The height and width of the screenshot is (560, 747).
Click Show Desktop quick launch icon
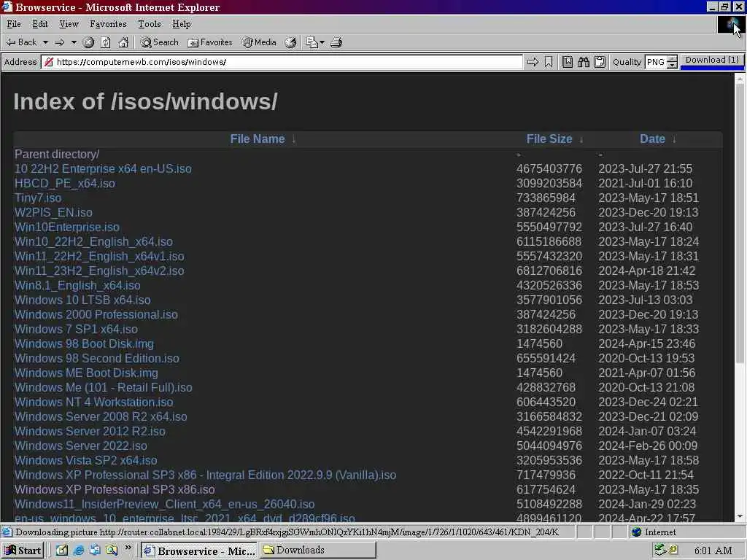[62, 550]
